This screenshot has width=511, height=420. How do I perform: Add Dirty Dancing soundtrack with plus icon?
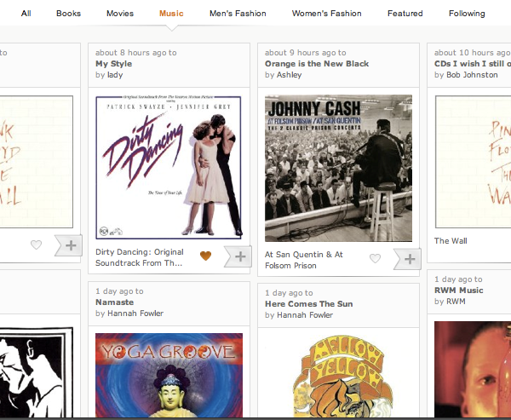(x=238, y=256)
